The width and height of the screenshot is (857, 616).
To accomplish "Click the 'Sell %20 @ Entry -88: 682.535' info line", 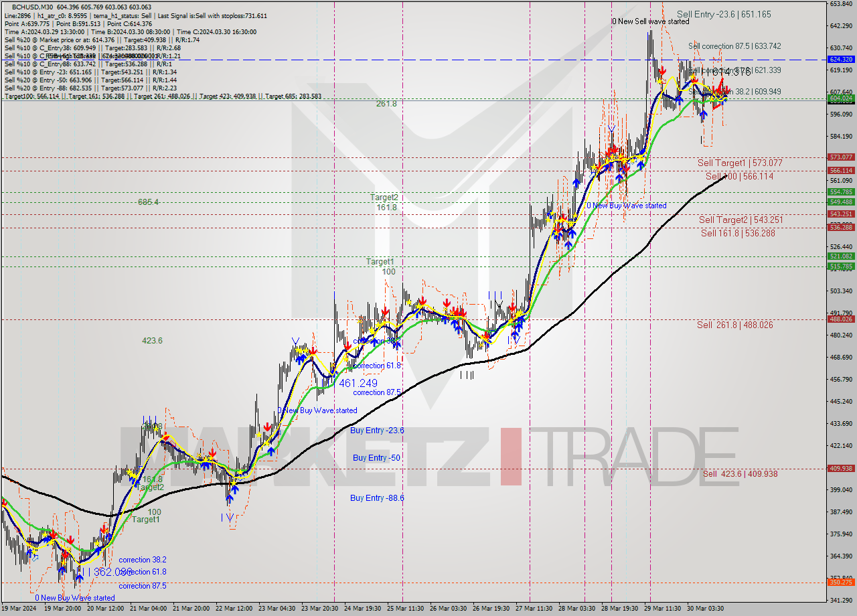I will point(90,88).
